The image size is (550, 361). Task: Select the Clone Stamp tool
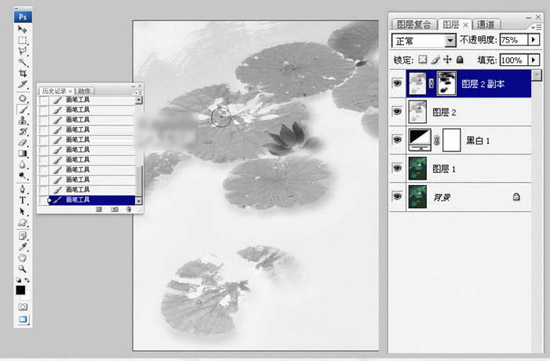pyautogui.click(x=22, y=121)
